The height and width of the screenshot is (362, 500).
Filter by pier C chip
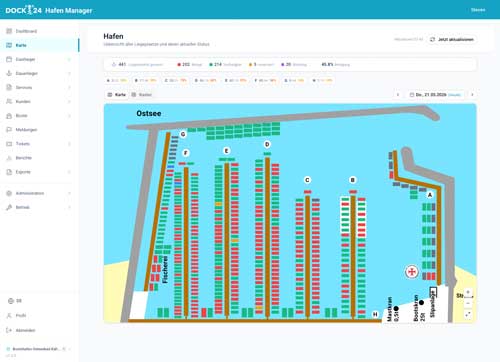(x=175, y=80)
